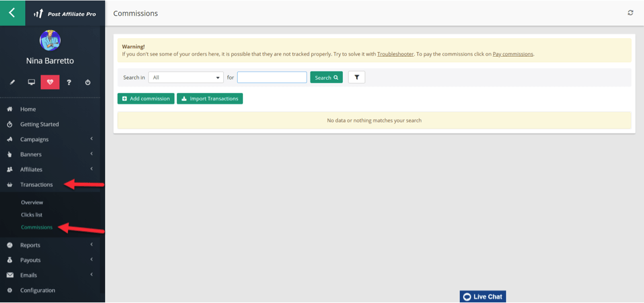The width and height of the screenshot is (644, 303).
Task: Click the Reports pie chart icon
Action: click(10, 245)
